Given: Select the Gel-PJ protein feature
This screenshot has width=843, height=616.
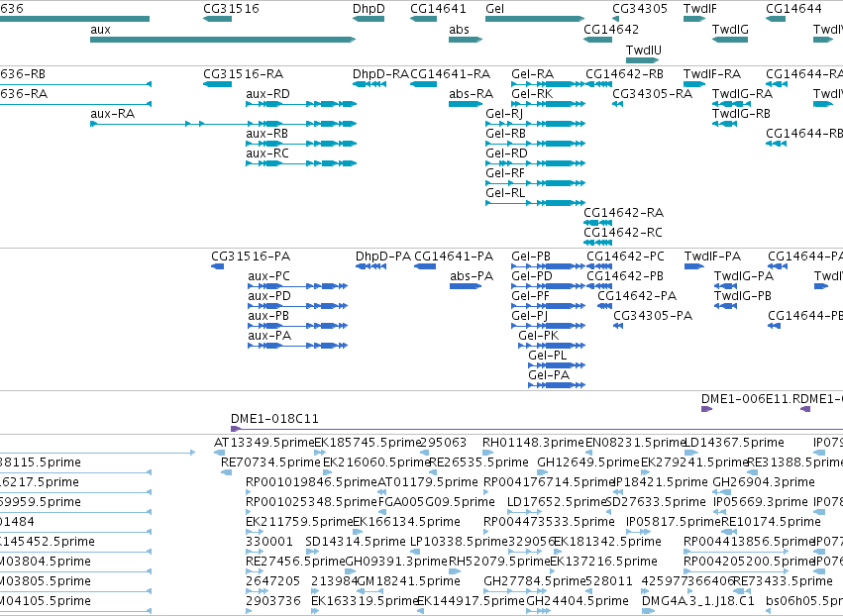Looking at the screenshot, I should [x=548, y=326].
